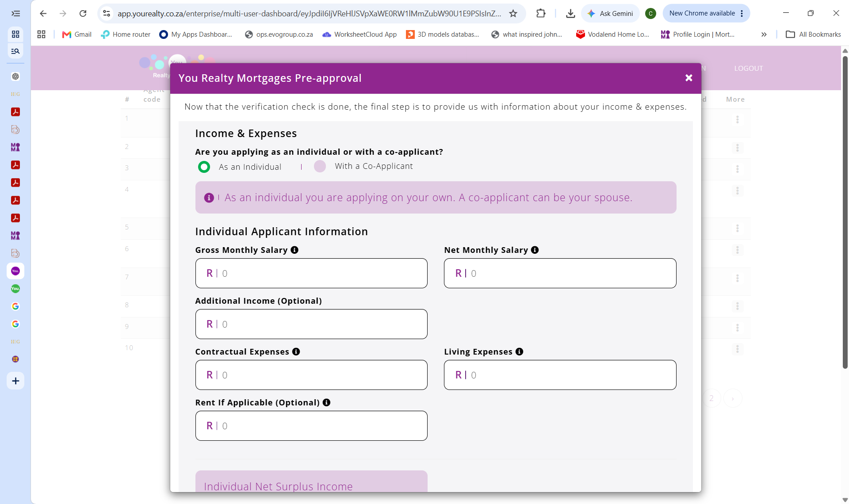Open the More menu for row 10
Image resolution: width=849 pixels, height=504 pixels.
737,349
